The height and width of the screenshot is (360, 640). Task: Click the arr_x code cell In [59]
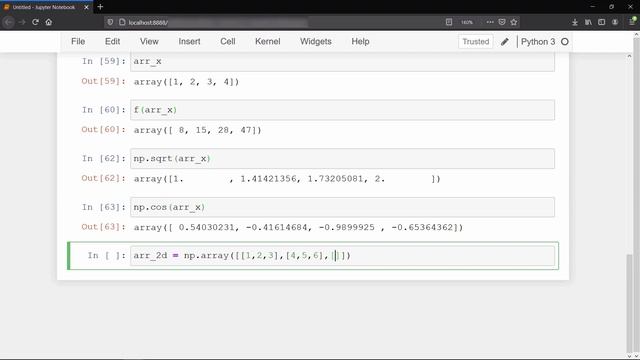tap(342, 62)
